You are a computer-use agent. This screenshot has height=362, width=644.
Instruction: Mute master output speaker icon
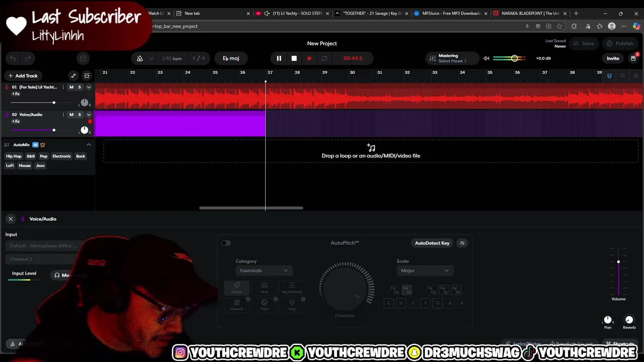pyautogui.click(x=486, y=58)
